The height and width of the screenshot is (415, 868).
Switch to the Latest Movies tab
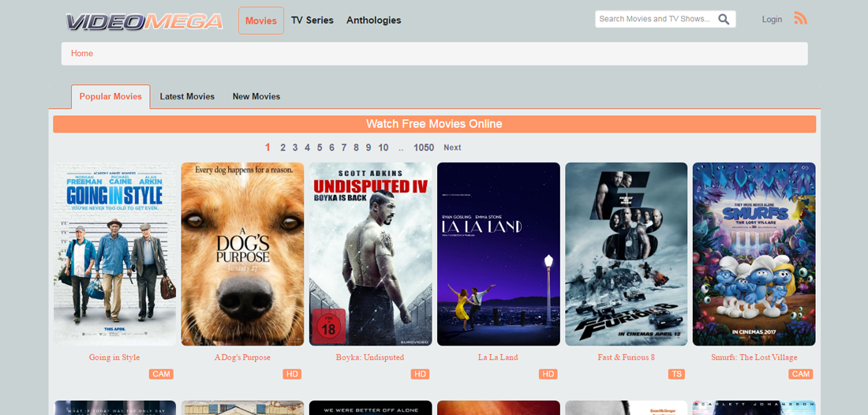(187, 96)
